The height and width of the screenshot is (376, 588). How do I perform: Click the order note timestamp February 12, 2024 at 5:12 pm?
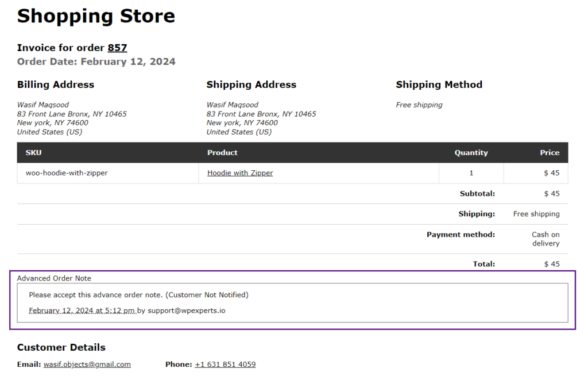coord(82,310)
